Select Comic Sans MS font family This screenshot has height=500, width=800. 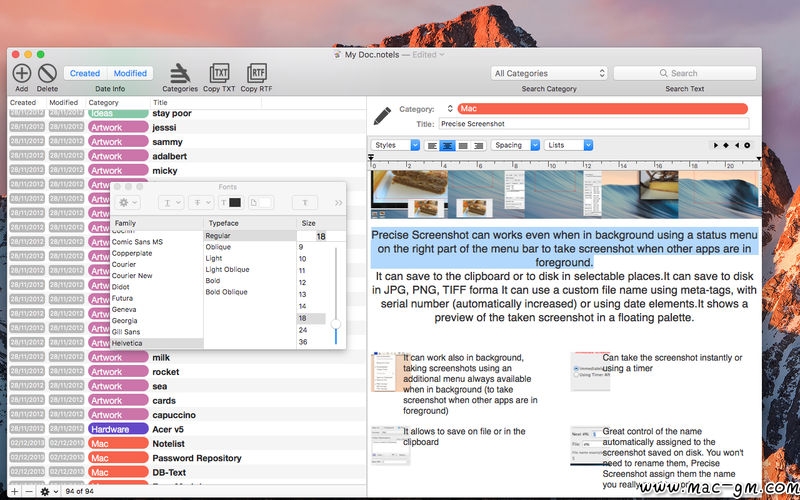point(137,242)
